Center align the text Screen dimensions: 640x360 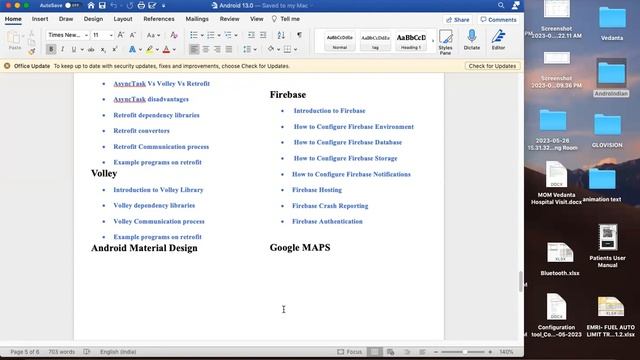(x=206, y=49)
